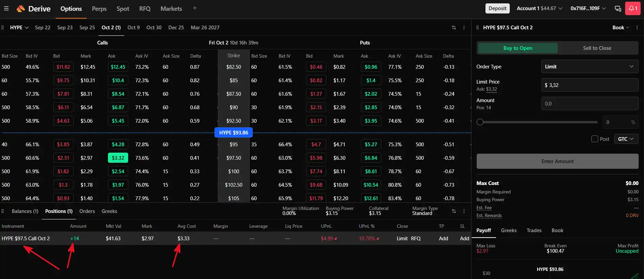644x279 pixels.
Task: Open the Greeks tab in positions panel
Action: tap(109, 211)
